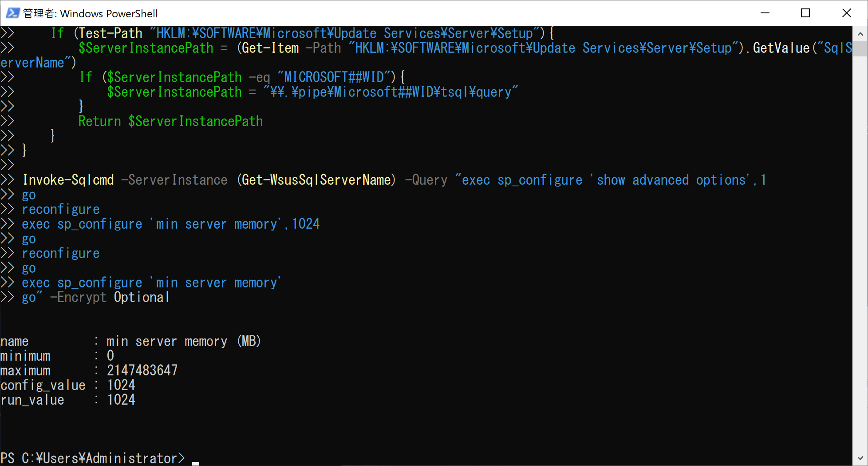
Task: Click the config_value 1024 result text
Action: coord(121,385)
